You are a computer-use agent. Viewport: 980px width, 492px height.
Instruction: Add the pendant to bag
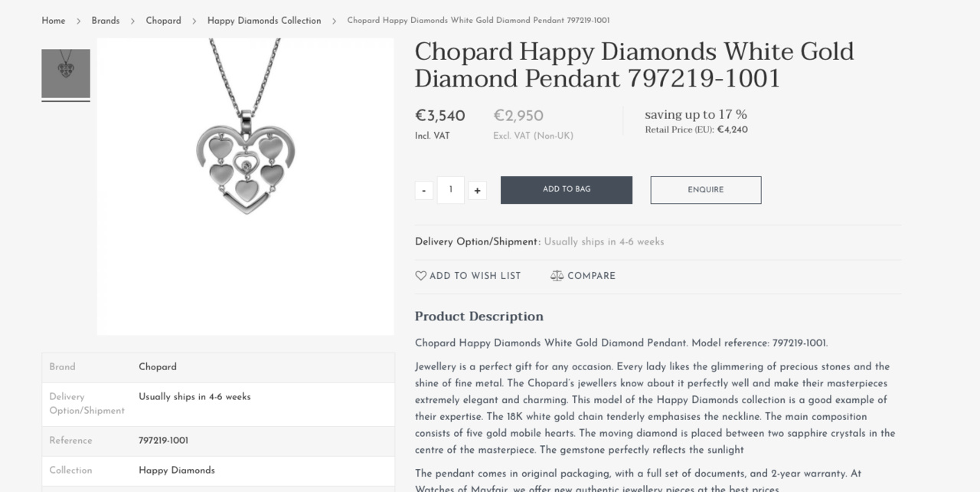click(x=567, y=190)
